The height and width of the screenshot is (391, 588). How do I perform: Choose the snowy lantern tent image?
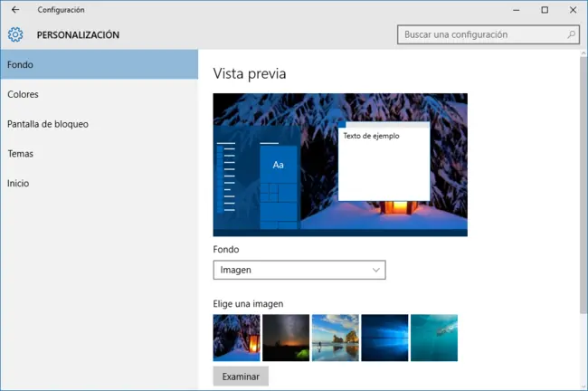tap(236, 338)
